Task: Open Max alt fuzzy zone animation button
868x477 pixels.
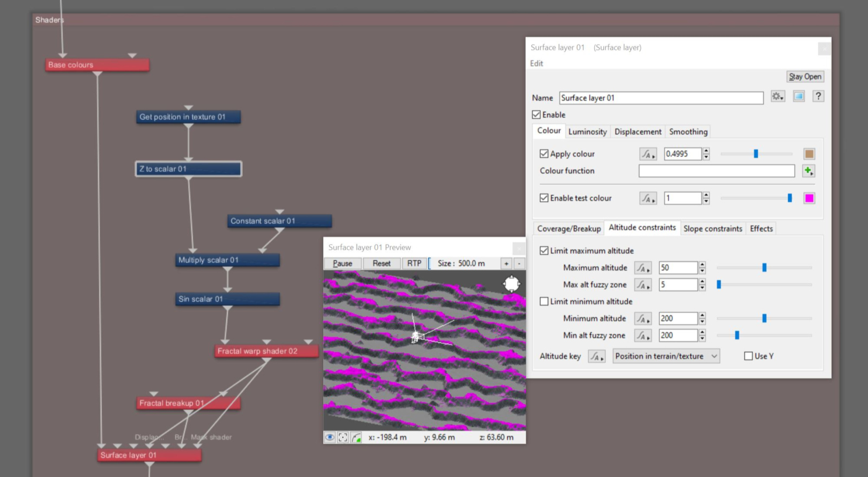Action: coord(643,285)
